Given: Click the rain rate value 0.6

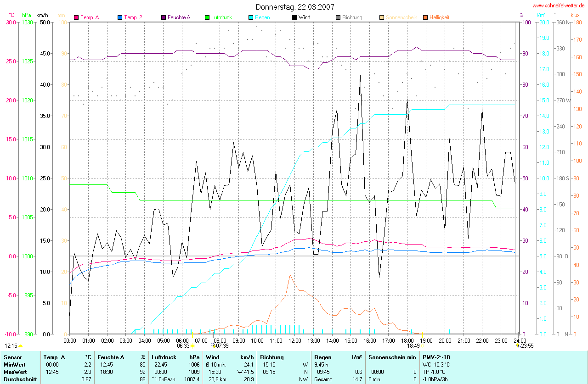Looking at the screenshot, I should (x=358, y=372).
